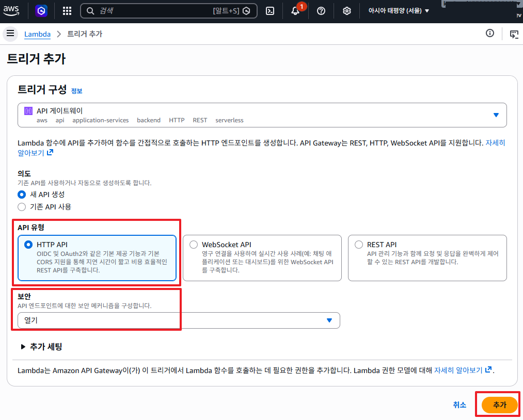The height and width of the screenshot is (420, 523).
Task: Click the orange 추가 button
Action: [x=499, y=405]
